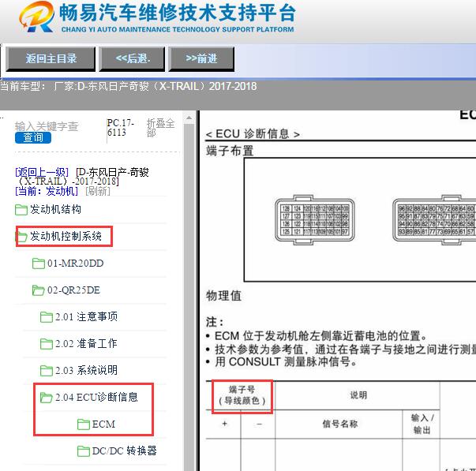This screenshot has height=471, width=476.
Task: Click the 刷新 refresh link
Action: [x=98, y=191]
